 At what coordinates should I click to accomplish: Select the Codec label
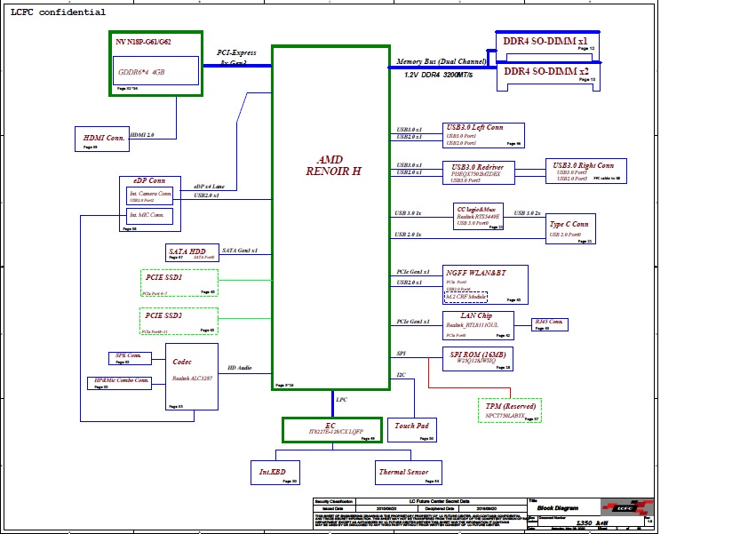coord(182,362)
